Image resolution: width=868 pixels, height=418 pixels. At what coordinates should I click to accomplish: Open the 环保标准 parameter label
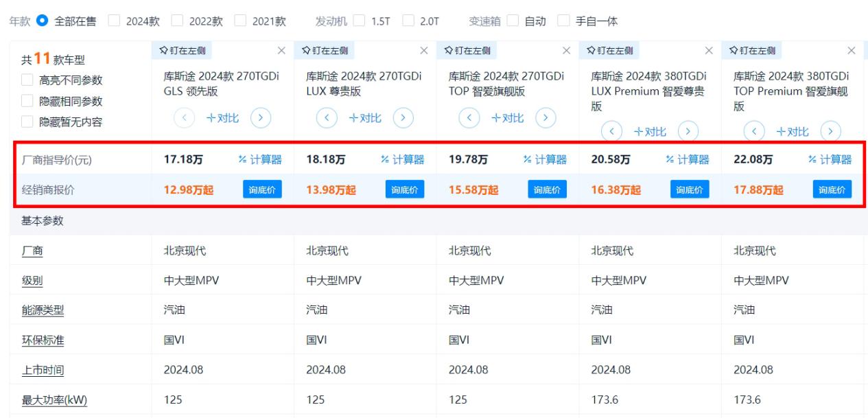click(43, 340)
